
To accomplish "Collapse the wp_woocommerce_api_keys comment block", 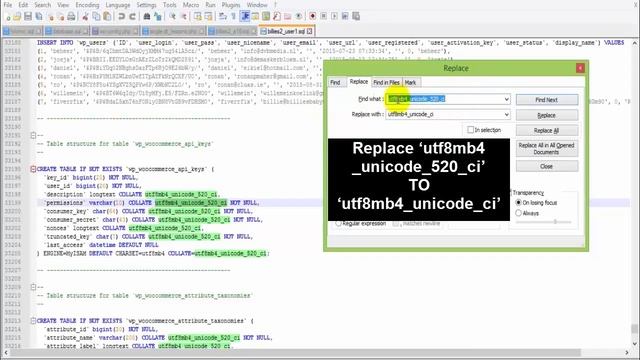I will tap(33, 135).
